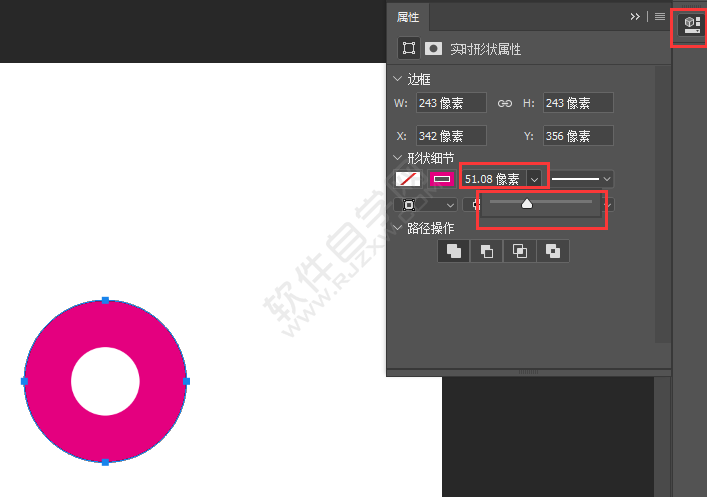Open the stroke width dropdown arrow

[535, 179]
